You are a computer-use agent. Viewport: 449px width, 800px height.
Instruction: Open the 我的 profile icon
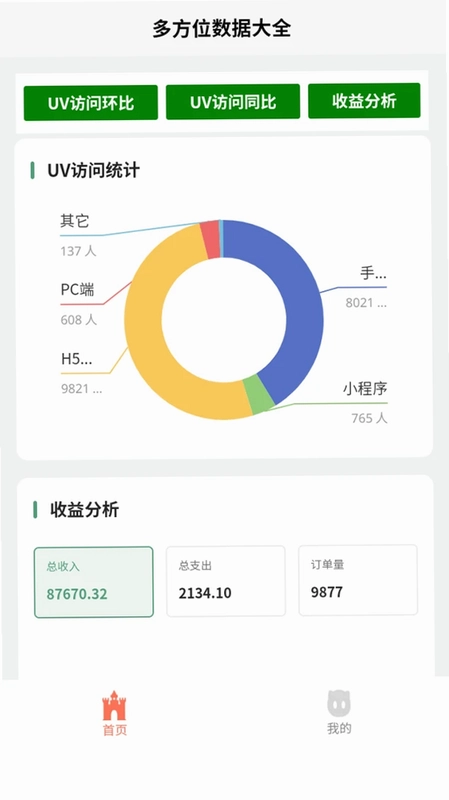[x=339, y=704]
